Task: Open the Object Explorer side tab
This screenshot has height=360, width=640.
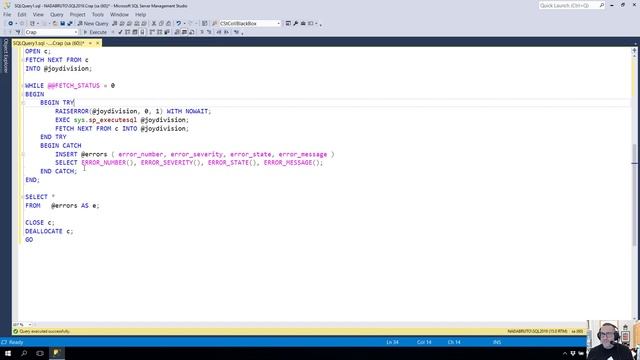Action: 5,56
